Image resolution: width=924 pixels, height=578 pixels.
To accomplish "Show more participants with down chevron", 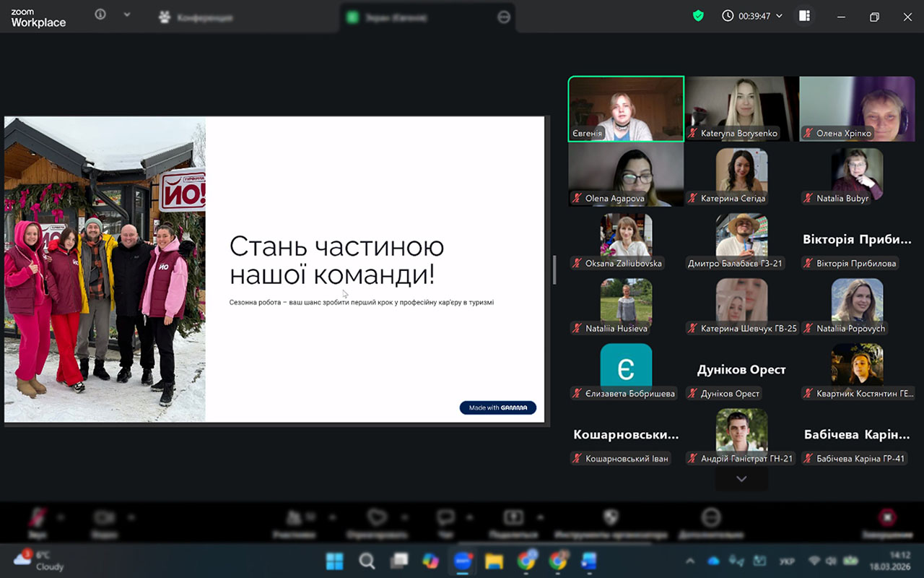I will point(741,479).
